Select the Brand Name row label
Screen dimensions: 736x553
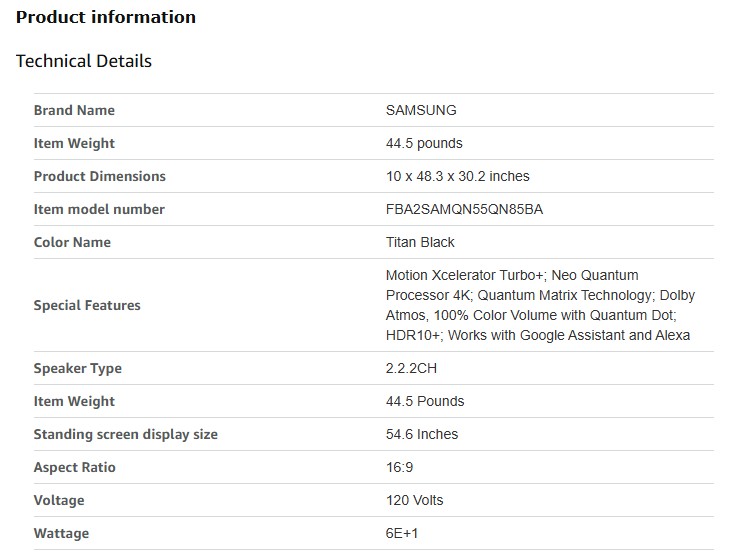point(74,110)
